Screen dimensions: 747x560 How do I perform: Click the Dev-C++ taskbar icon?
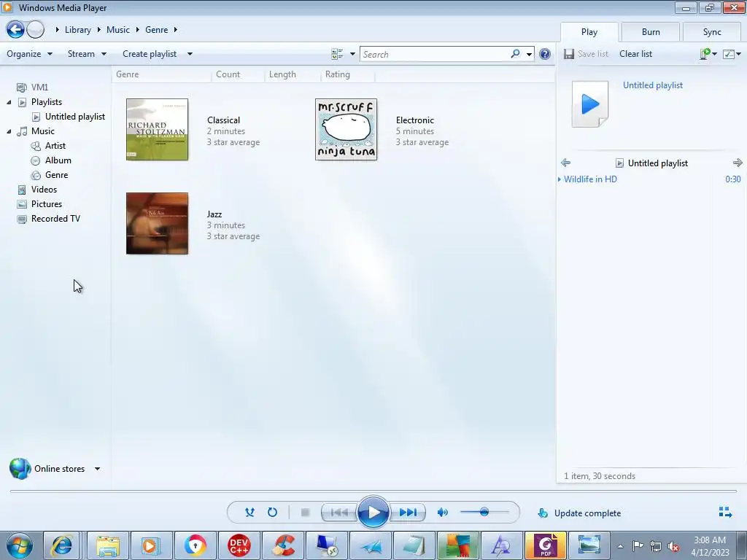point(239,545)
